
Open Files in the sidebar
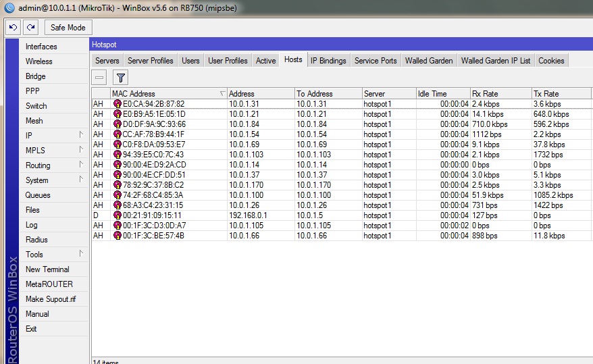pyautogui.click(x=54, y=210)
